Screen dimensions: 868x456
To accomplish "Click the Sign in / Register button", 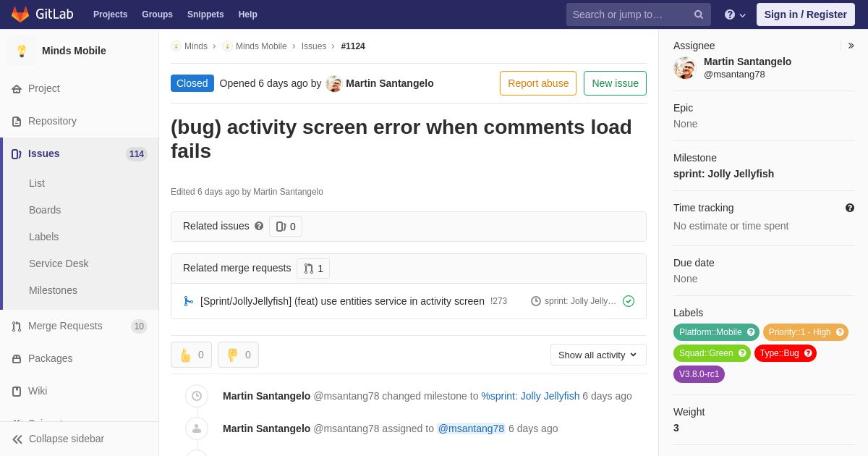I will coord(805,14).
